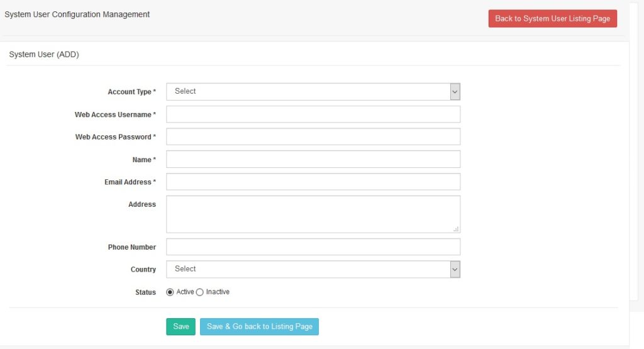Click the Phone Number input field

pos(313,247)
